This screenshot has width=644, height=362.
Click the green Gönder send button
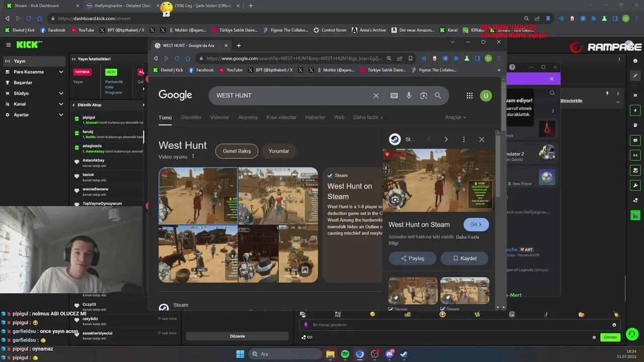610,337
